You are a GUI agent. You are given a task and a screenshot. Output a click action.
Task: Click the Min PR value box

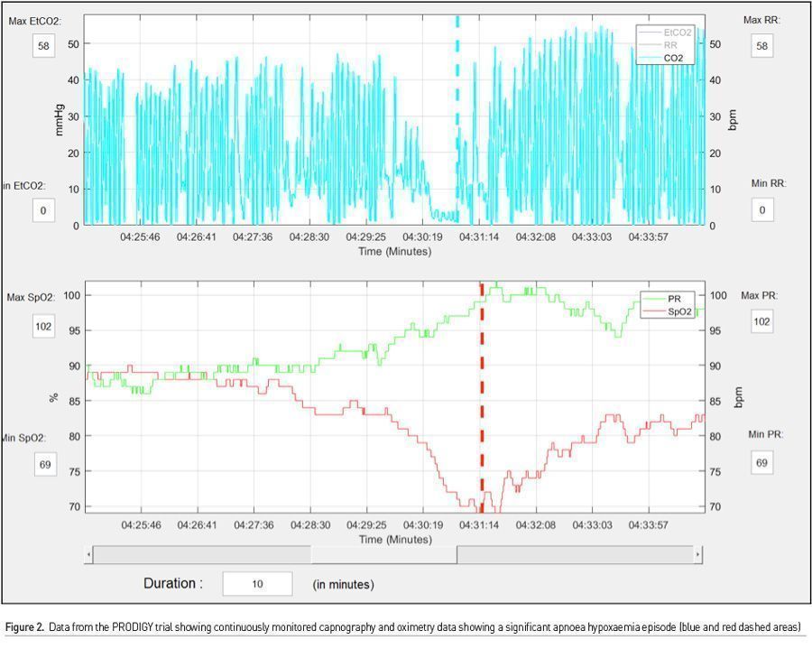pyautogui.click(x=762, y=462)
